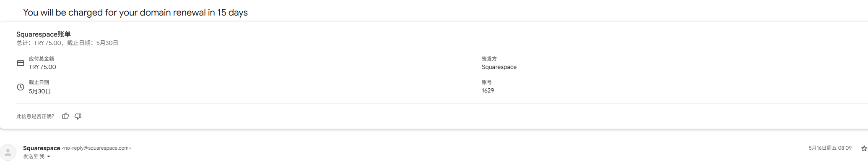Click the email subject about domain renewal
This screenshot has height=164, width=868.
135,13
